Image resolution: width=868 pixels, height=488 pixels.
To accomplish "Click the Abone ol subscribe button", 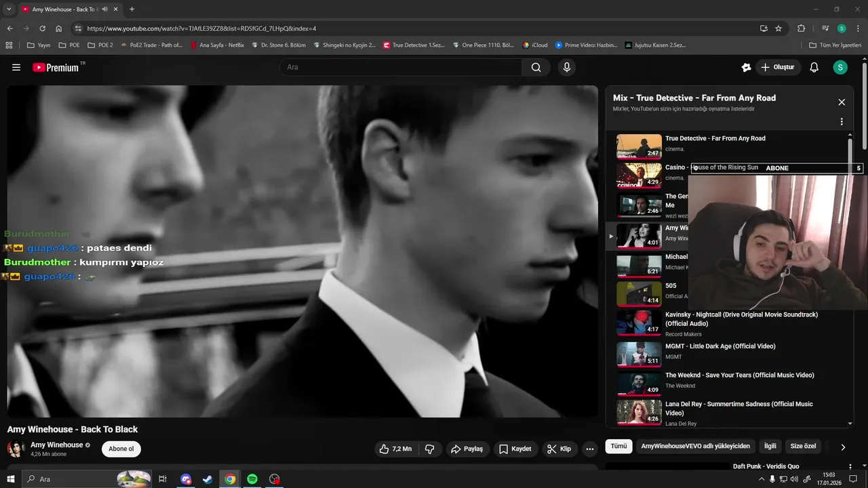I will pos(121,449).
